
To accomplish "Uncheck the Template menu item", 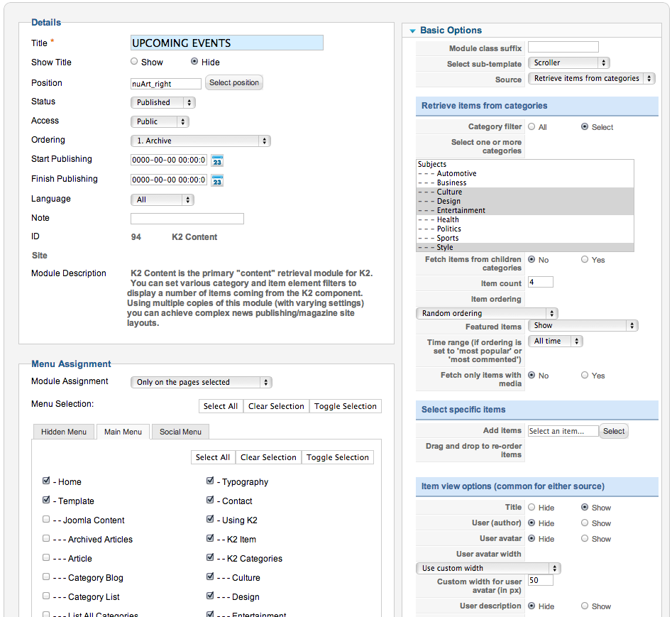I will [46, 500].
